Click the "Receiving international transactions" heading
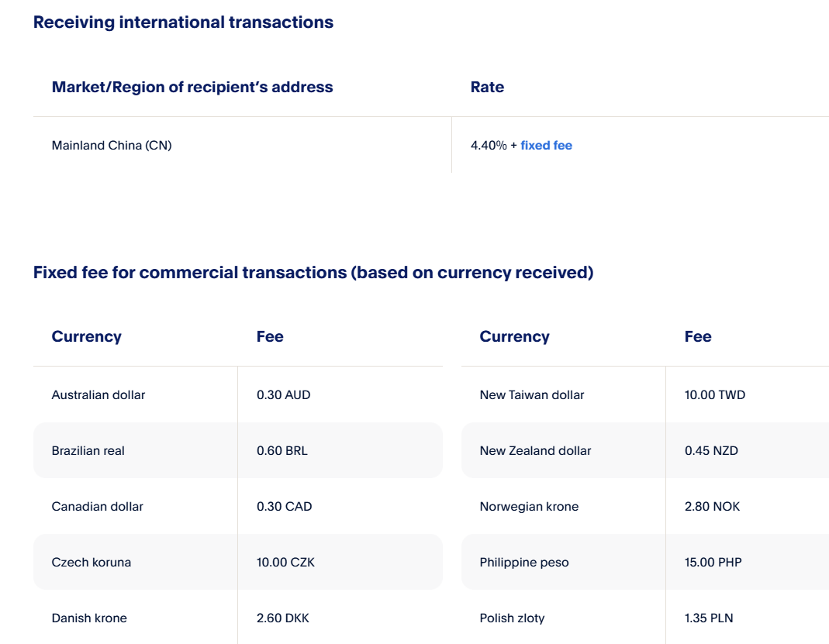Screen dimensions: 829x644 [x=183, y=22]
